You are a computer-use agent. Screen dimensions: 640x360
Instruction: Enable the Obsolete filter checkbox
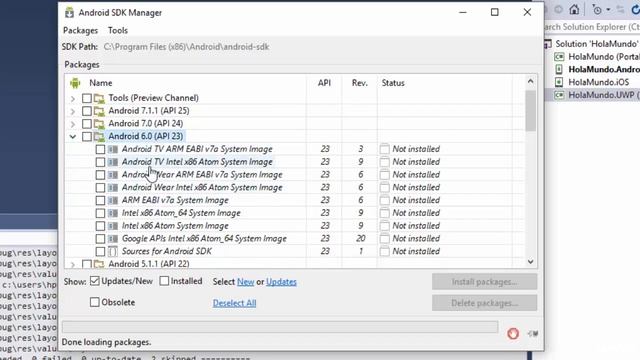pyautogui.click(x=95, y=302)
